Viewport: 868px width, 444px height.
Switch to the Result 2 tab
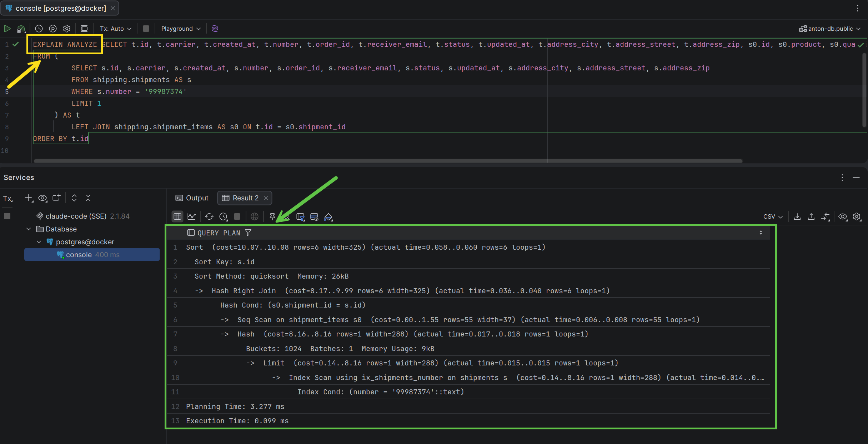(x=245, y=198)
